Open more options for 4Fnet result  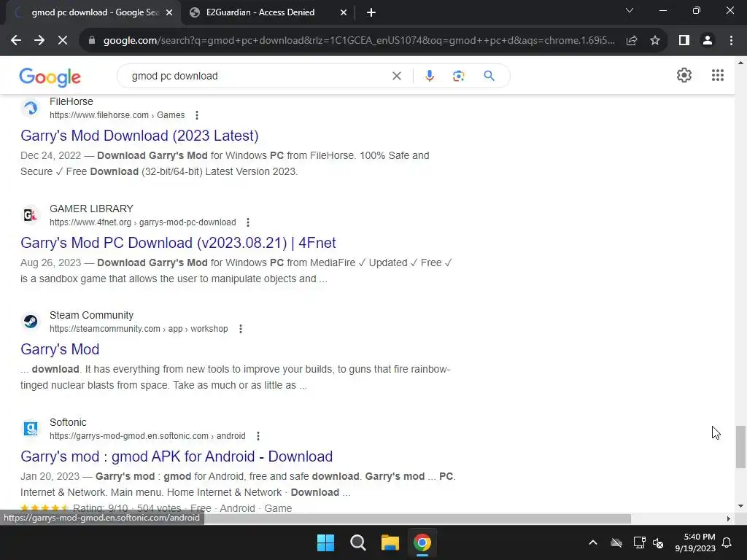click(x=248, y=222)
